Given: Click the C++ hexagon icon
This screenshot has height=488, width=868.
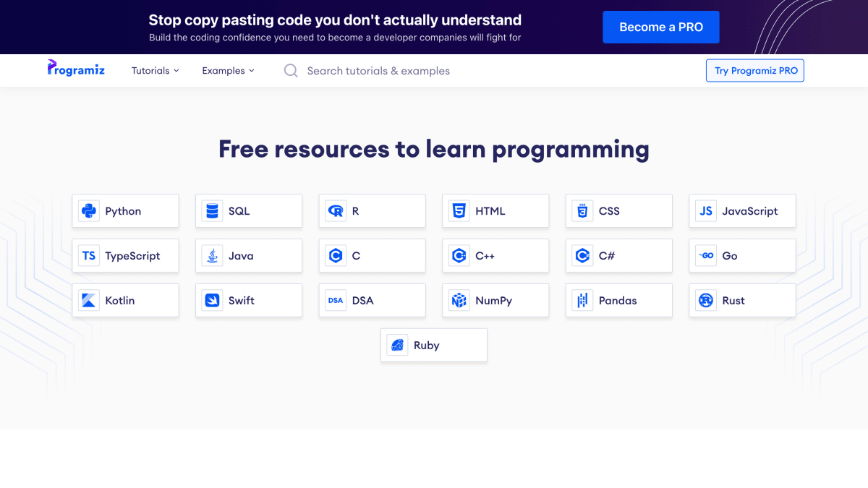Looking at the screenshot, I should pos(459,256).
